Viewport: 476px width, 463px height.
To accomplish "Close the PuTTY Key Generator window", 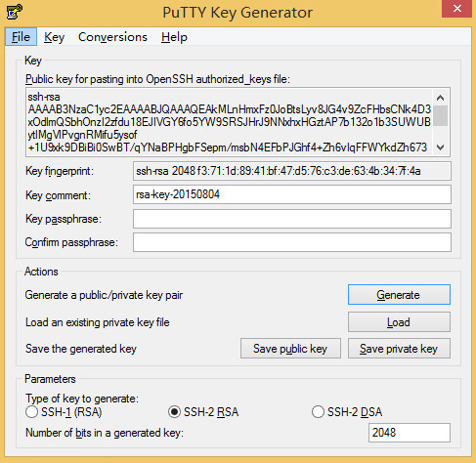I will (457, 9).
